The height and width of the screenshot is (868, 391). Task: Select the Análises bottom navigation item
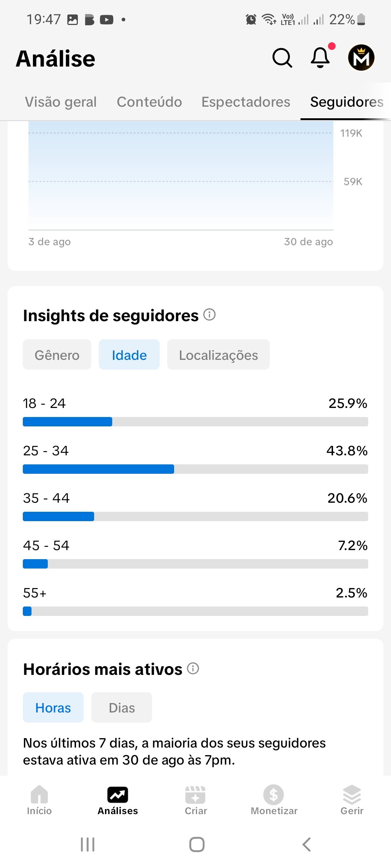[x=118, y=800]
